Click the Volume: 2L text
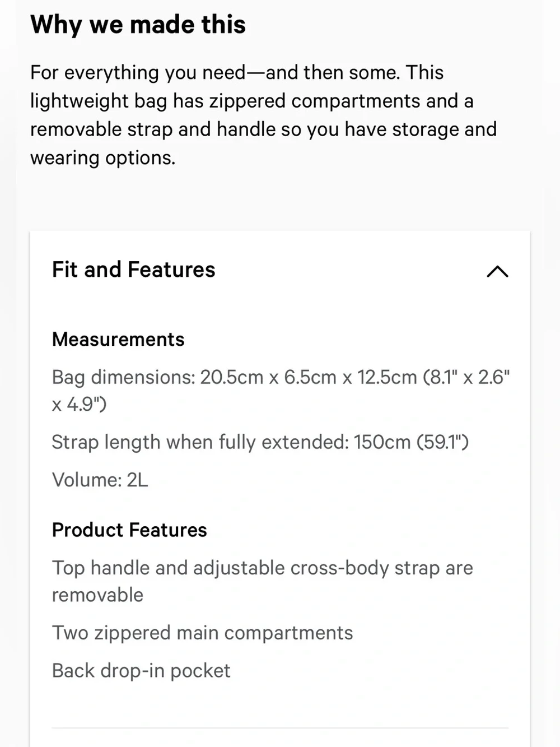This screenshot has height=747, width=560. pyautogui.click(x=100, y=480)
